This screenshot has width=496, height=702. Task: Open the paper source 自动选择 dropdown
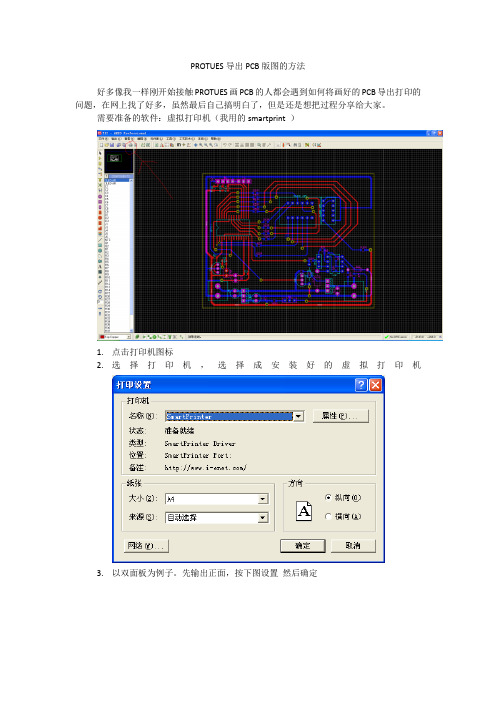263,518
